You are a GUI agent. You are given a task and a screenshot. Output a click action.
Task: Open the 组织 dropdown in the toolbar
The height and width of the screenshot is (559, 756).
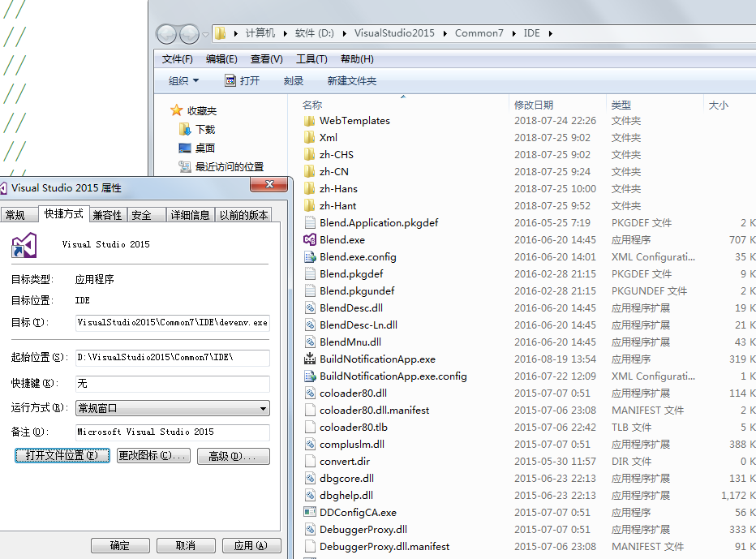[183, 80]
